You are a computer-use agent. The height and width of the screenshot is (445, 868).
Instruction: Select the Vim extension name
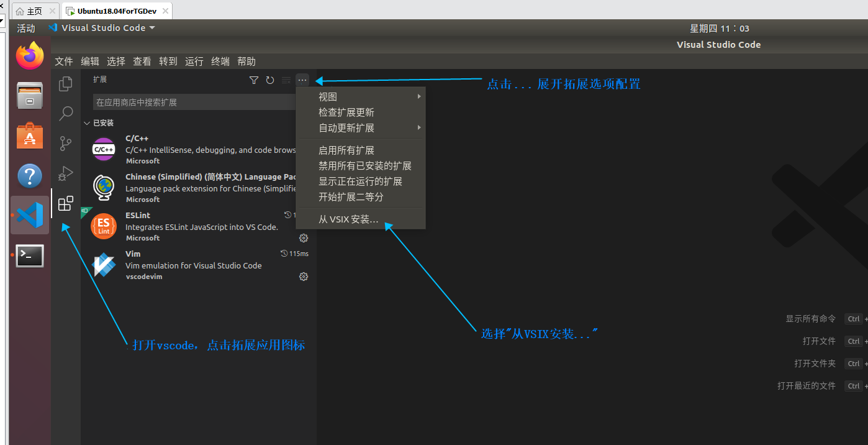tap(133, 254)
